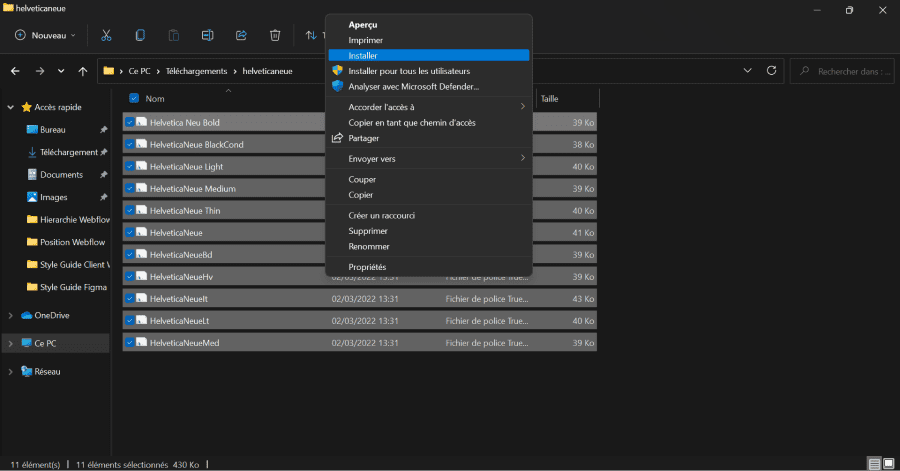Uncheck the HelveticaNeue Medium checkbox
The image size is (900, 471).
pyautogui.click(x=130, y=188)
